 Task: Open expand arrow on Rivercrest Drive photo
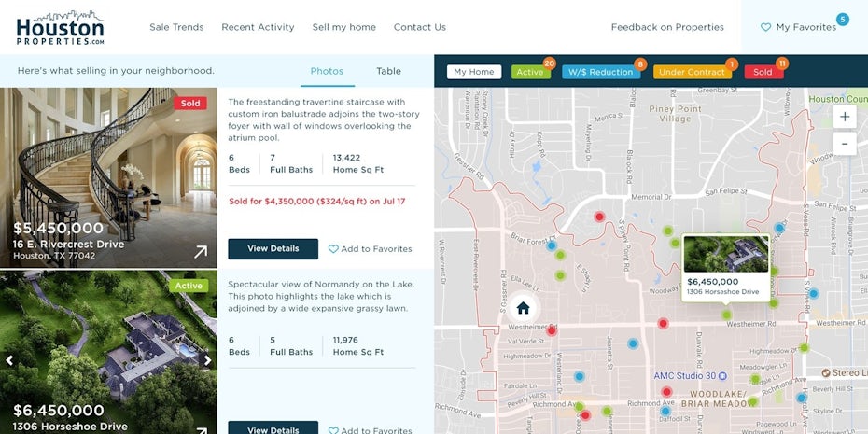(201, 251)
